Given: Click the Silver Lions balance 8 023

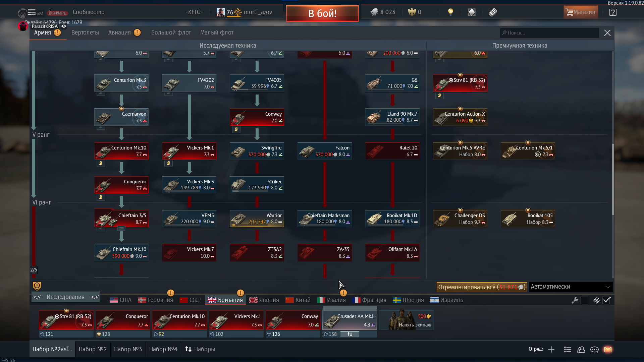Looking at the screenshot, I should coord(383,12).
